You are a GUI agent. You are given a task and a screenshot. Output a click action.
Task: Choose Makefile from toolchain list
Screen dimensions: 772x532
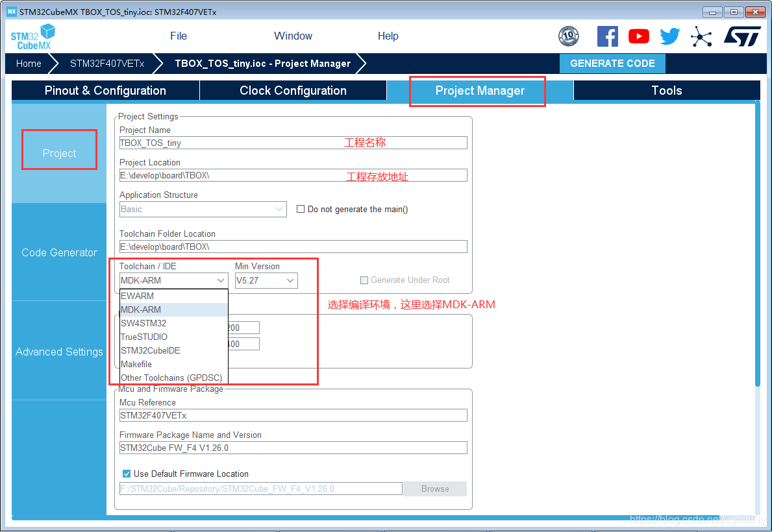(x=174, y=364)
